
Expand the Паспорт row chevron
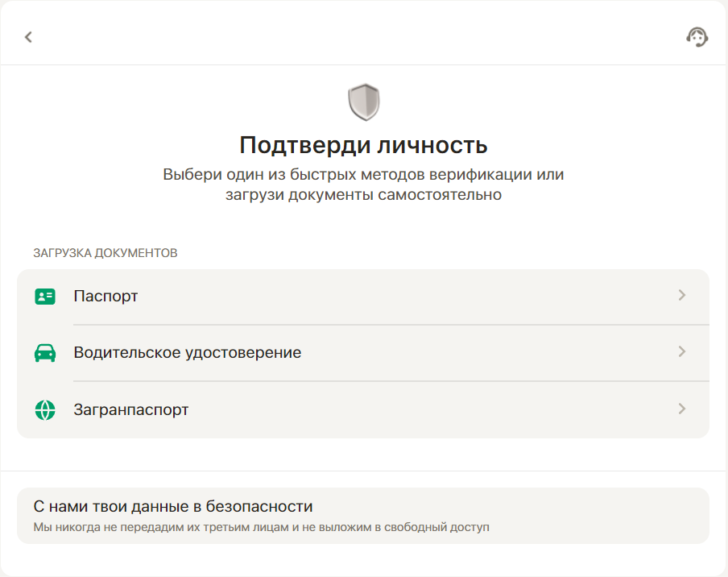[681, 296]
